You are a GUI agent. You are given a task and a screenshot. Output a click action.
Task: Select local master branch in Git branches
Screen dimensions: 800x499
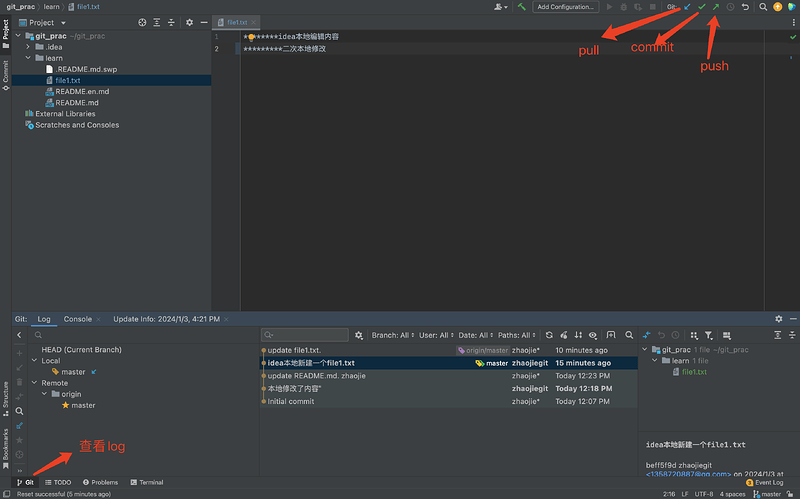(73, 372)
